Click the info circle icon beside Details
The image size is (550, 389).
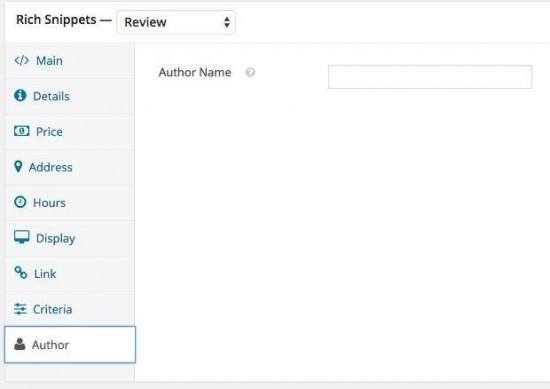tap(20, 95)
